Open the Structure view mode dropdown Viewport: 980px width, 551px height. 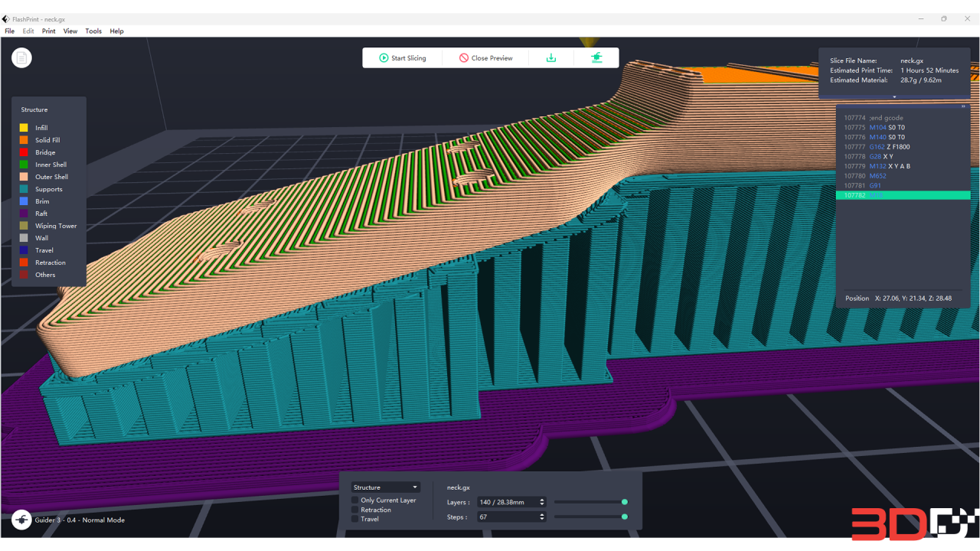pos(386,487)
